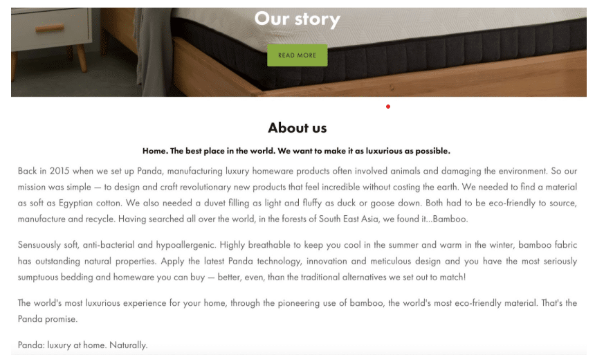This screenshot has width=613, height=364.
Task: Click the small red dot below banner
Action: point(388,107)
